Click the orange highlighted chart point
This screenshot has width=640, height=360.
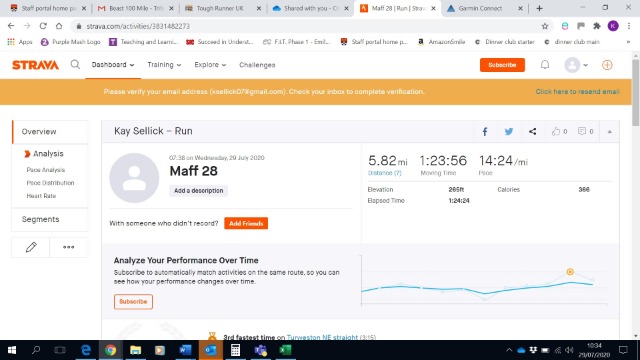pyautogui.click(x=570, y=271)
